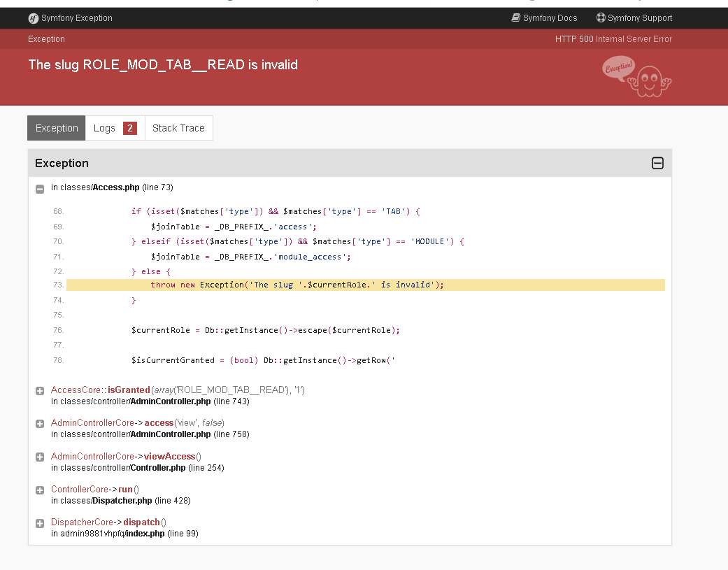Select the Exception tab

click(57, 128)
